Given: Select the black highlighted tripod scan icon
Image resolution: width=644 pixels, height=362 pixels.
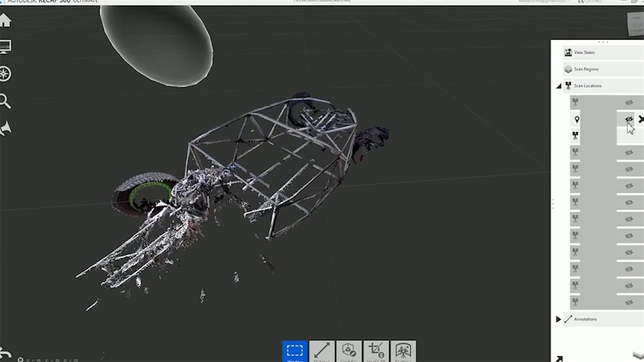Looking at the screenshot, I should point(575,135).
